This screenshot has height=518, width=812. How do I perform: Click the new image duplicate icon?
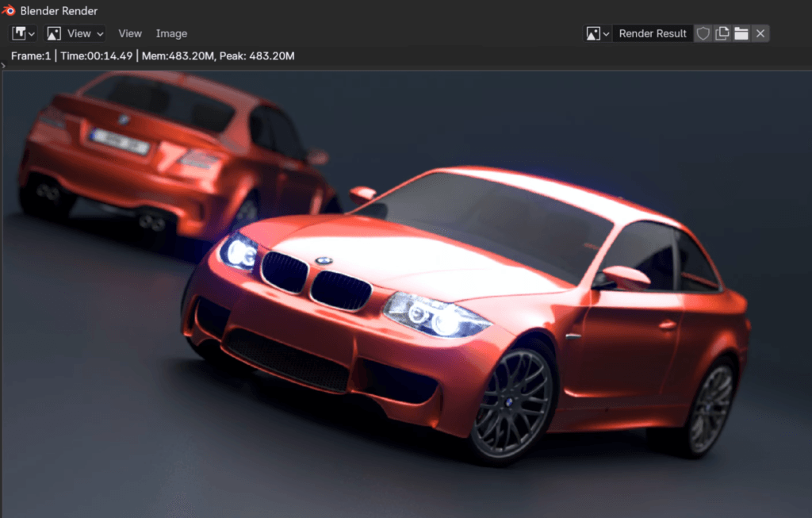pos(722,33)
